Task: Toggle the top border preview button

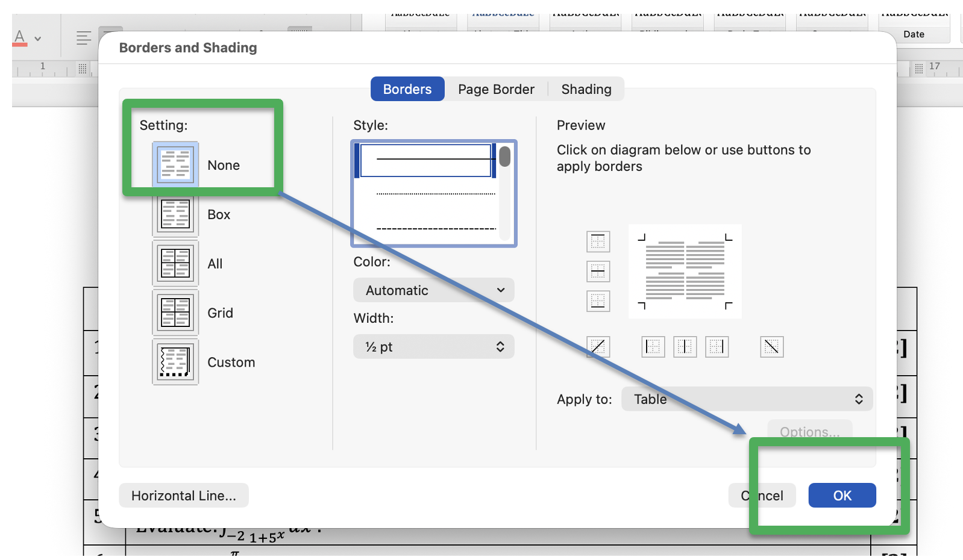Action: [x=598, y=241]
